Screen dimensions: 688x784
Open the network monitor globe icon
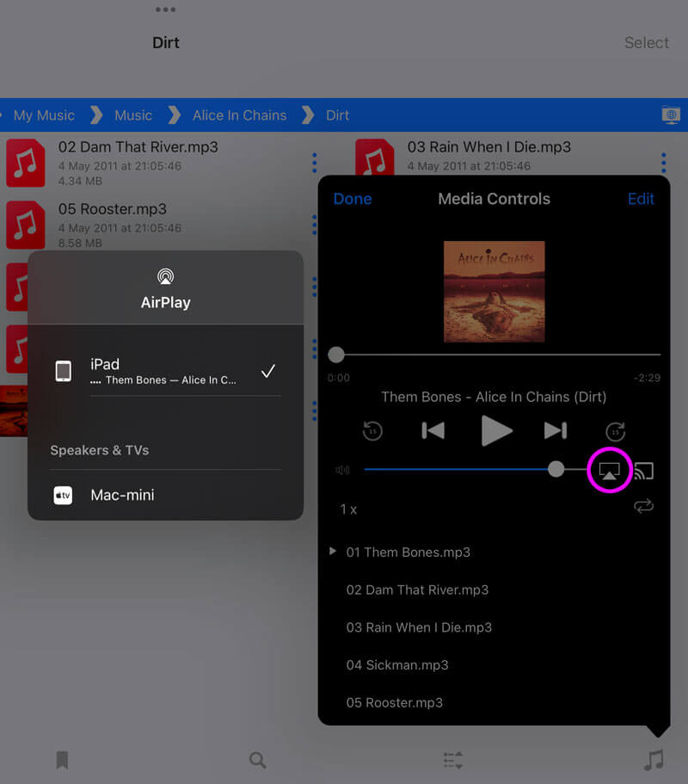point(671,115)
